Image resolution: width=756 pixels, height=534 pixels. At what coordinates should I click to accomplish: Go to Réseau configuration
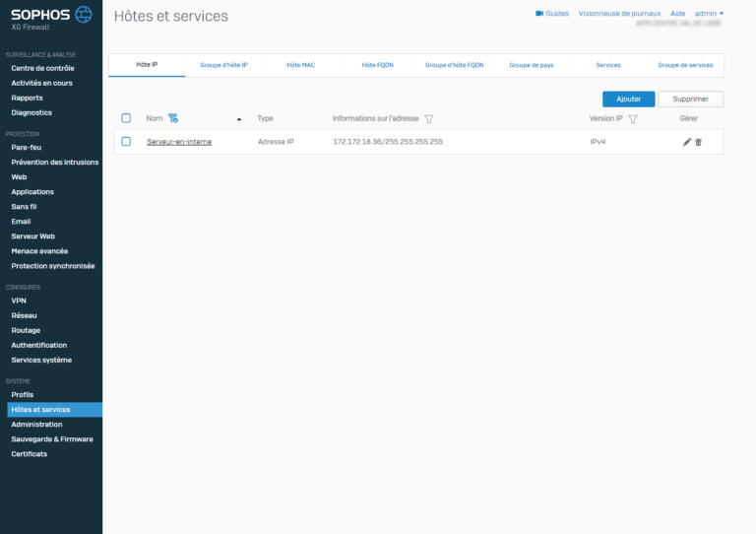[x=24, y=315]
